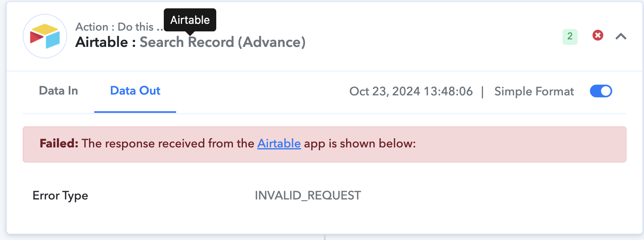This screenshot has width=644, height=240.
Task: Collapse the action step with the chevron
Action: 621,36
